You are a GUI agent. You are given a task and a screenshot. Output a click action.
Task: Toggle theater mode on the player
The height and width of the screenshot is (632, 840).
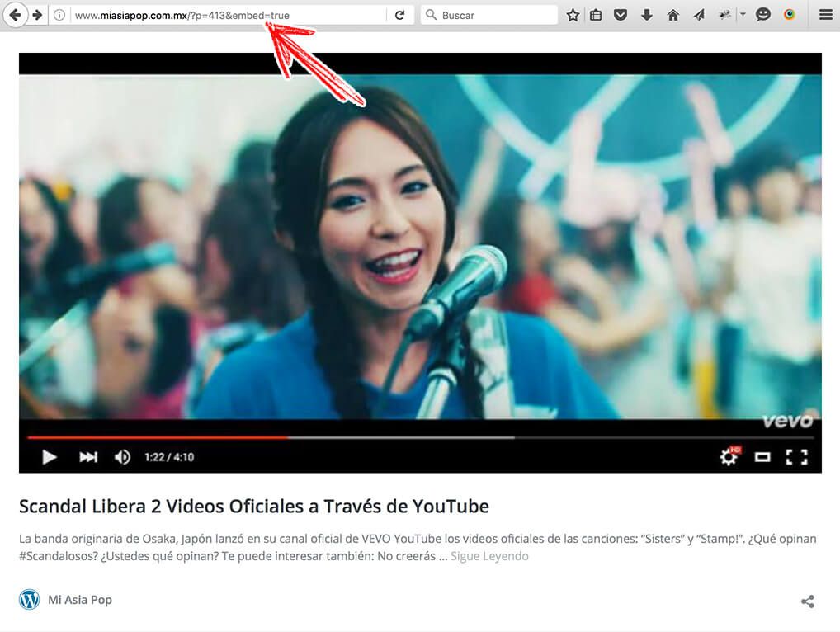[x=762, y=457]
